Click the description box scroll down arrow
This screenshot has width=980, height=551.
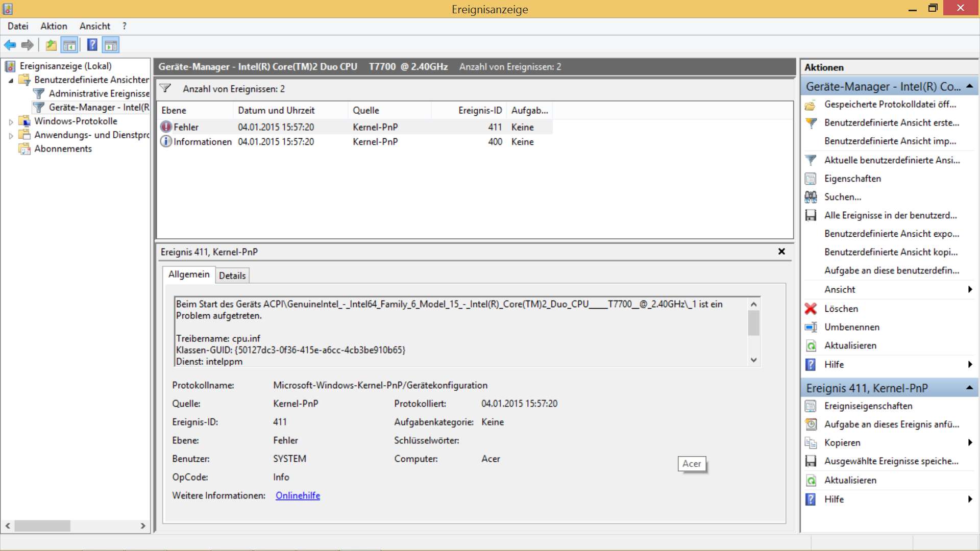(753, 360)
